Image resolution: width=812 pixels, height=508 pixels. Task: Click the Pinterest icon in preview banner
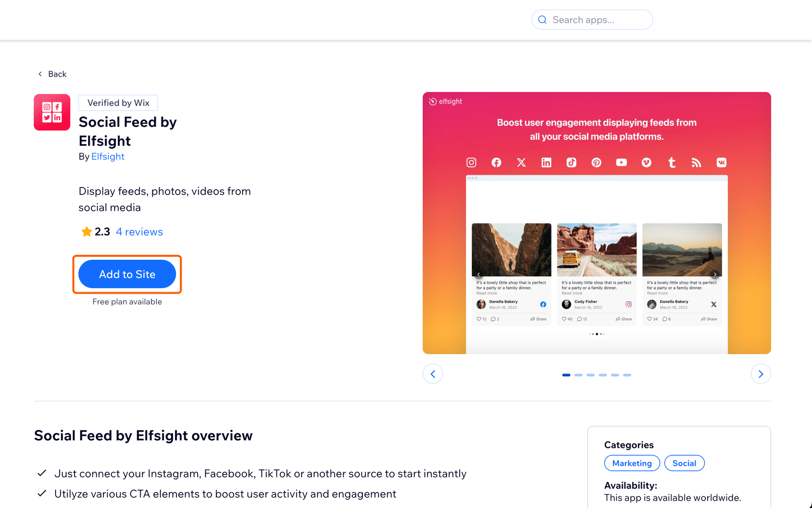pyautogui.click(x=596, y=163)
